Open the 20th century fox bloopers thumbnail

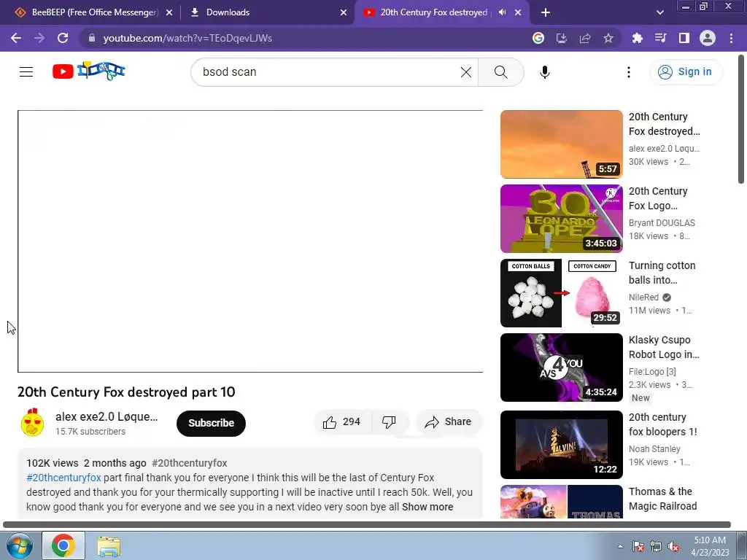561,444
